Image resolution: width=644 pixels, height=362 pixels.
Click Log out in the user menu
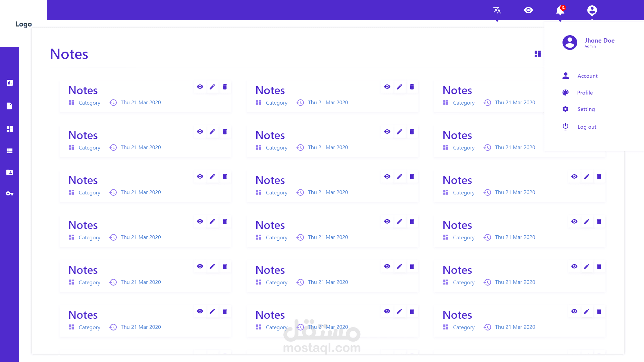(587, 127)
